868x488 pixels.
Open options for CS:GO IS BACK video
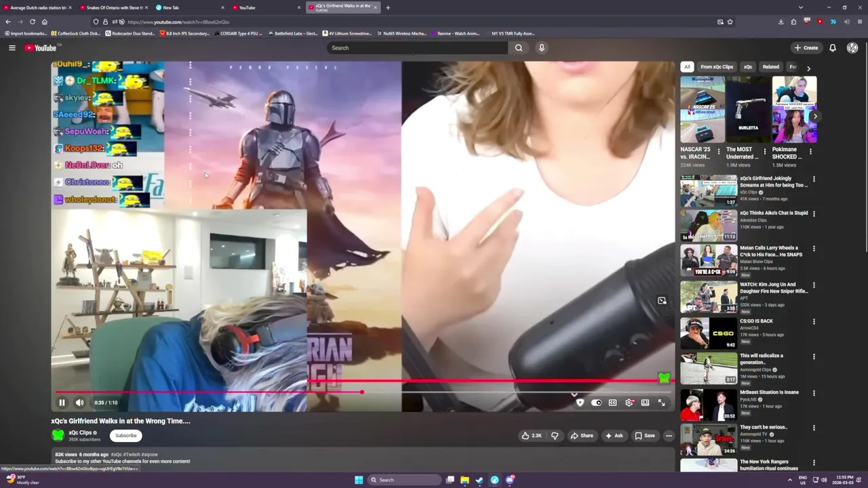(814, 322)
